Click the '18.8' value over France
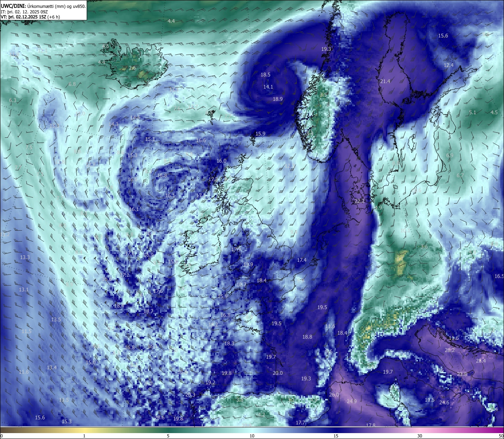 307,337
